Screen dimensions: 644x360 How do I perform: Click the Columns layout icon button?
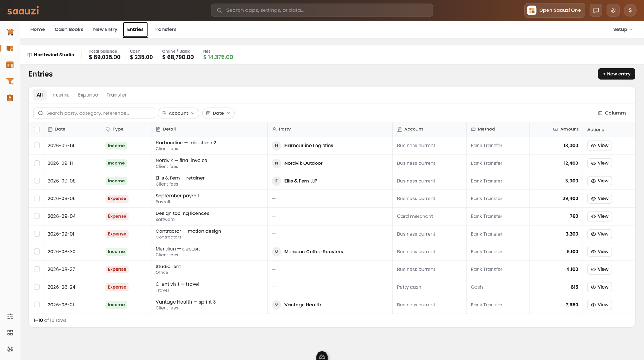click(x=613, y=113)
